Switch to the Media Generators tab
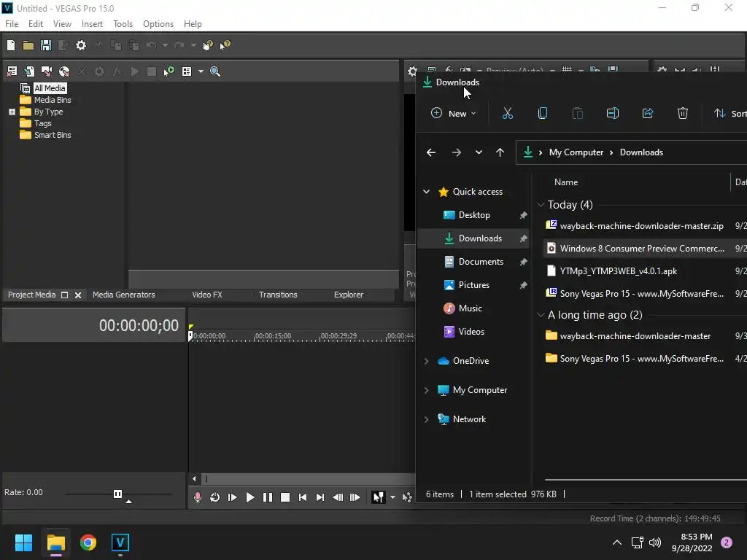The width and height of the screenshot is (747, 560). click(124, 295)
